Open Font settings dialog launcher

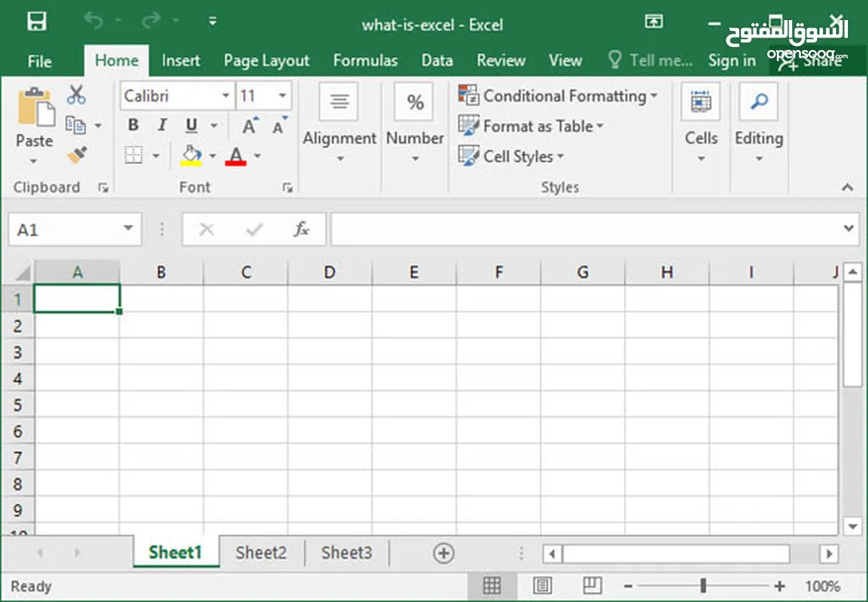287,188
